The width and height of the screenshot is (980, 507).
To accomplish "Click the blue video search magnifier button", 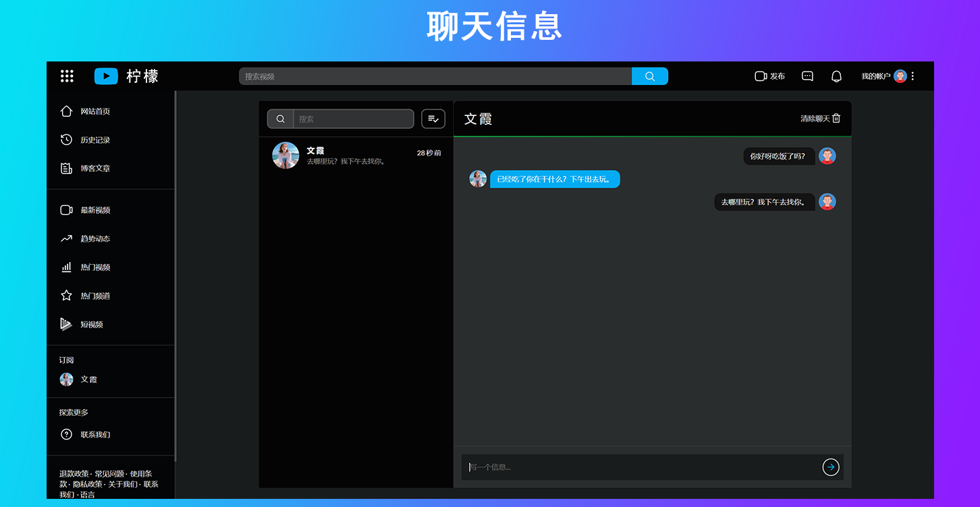I will pos(650,76).
